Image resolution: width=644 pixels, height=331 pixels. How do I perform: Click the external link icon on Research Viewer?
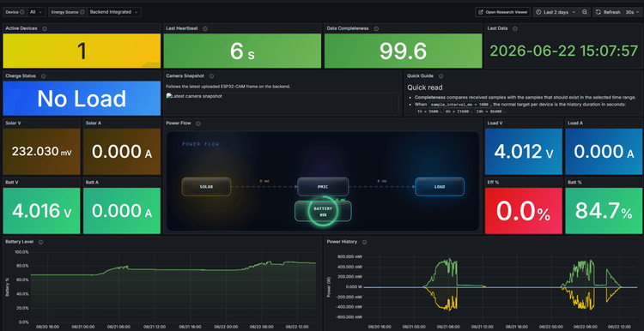coord(481,12)
